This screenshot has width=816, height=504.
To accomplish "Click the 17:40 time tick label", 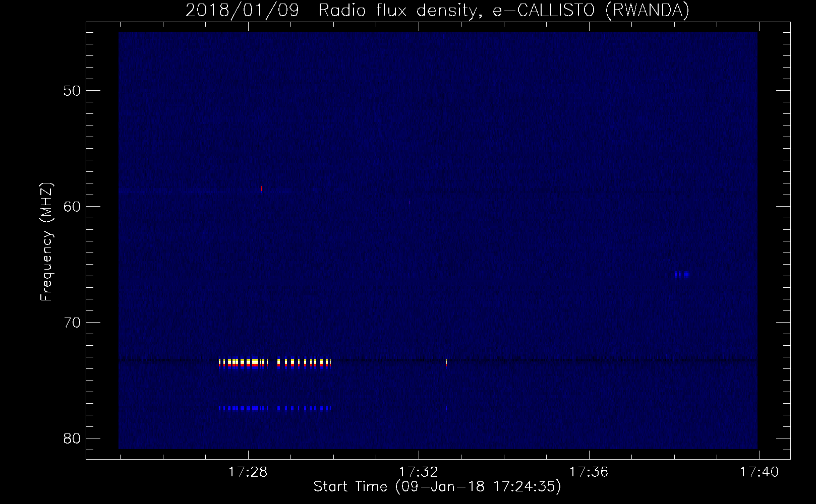I will [759, 472].
